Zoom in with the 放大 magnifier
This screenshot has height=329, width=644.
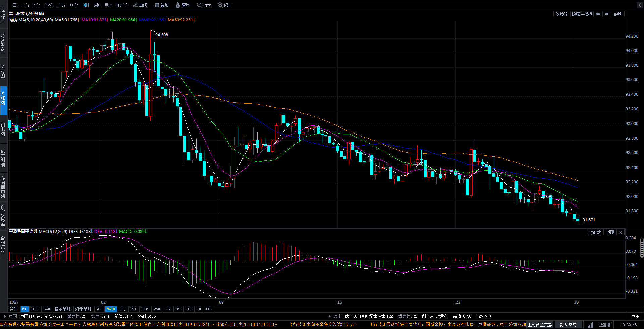[x=204, y=5]
